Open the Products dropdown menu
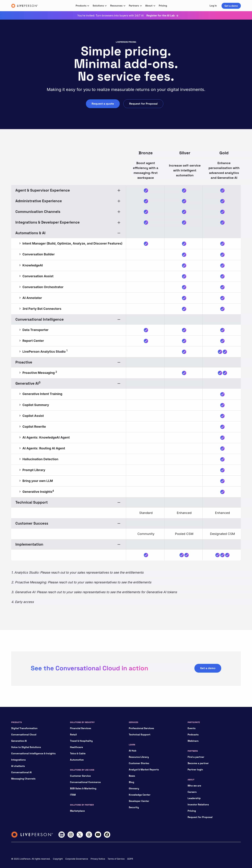The width and height of the screenshot is (252, 868). [x=82, y=6]
